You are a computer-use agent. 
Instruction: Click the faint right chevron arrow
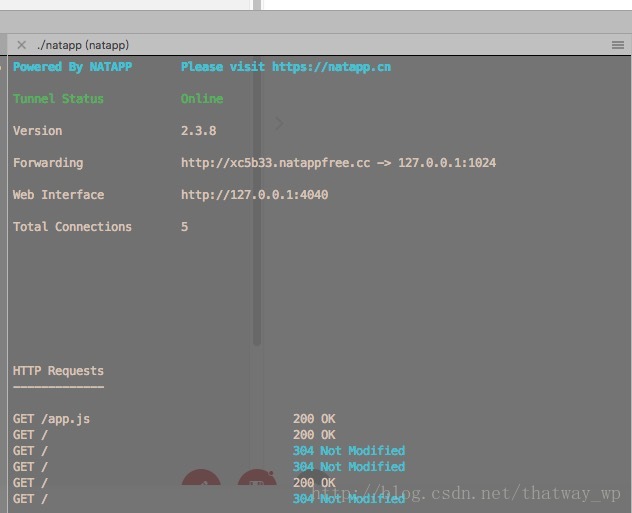[279, 123]
